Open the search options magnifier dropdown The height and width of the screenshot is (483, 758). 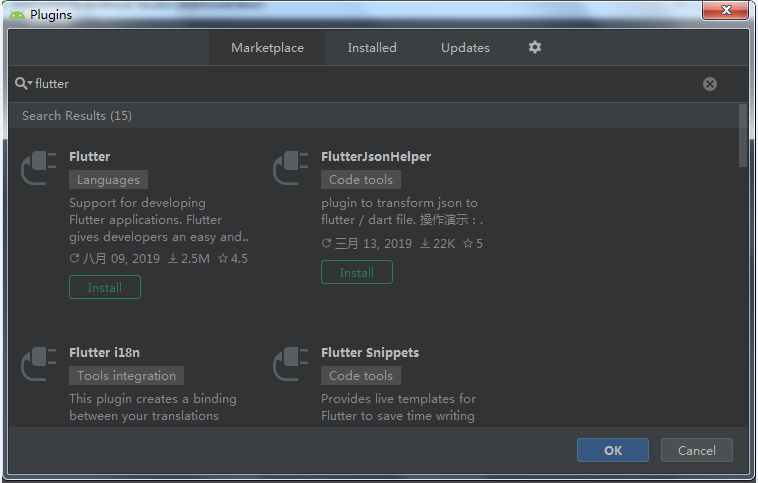pos(23,84)
